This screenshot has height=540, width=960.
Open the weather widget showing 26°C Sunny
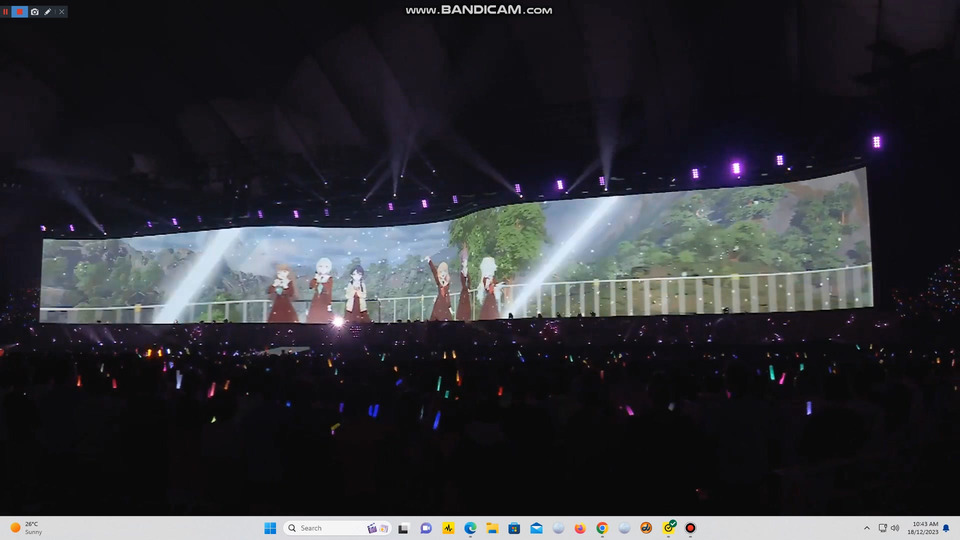tap(26, 528)
